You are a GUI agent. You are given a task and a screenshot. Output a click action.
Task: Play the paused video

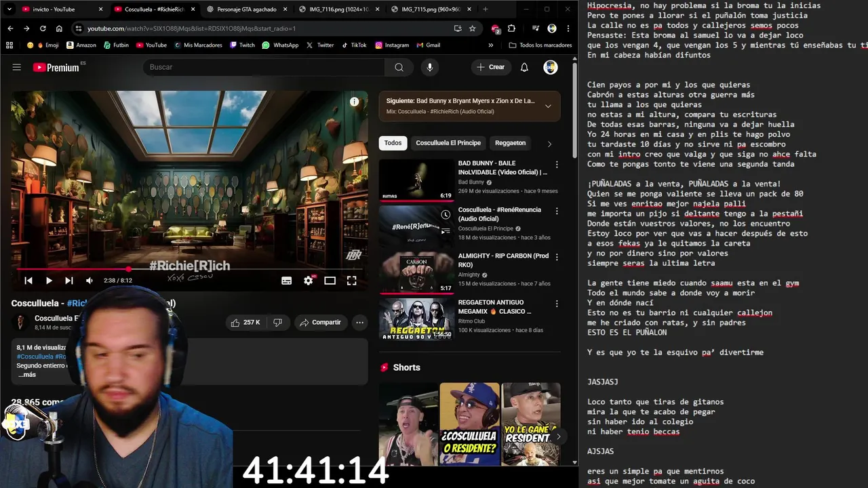coord(49,281)
